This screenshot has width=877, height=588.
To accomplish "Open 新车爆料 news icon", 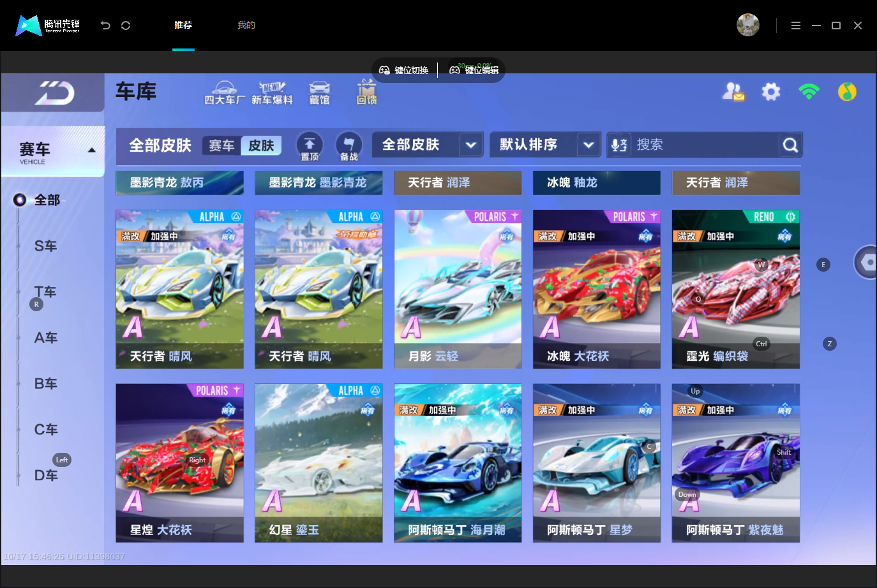I will (272, 92).
